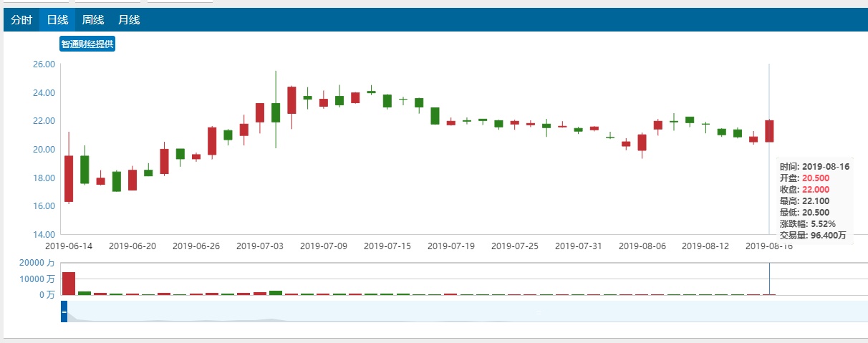
Task: Click the 2019-06-20 date label
Action: coord(132,246)
